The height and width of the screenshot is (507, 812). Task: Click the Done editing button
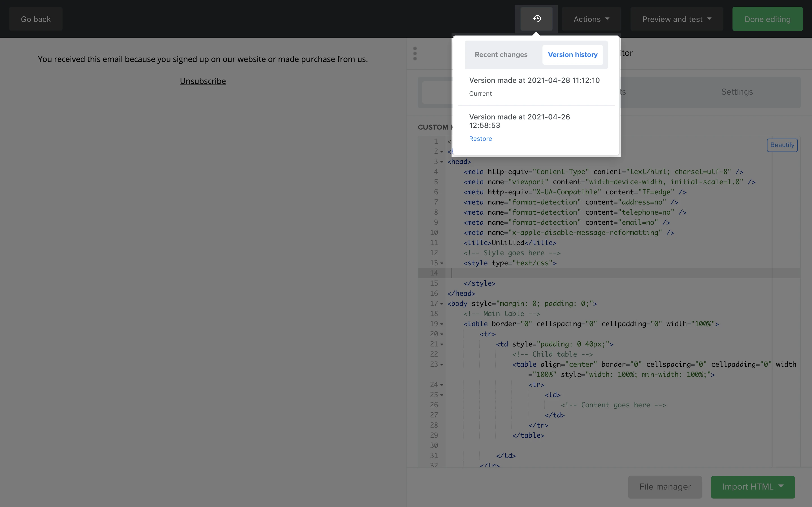pyautogui.click(x=767, y=19)
